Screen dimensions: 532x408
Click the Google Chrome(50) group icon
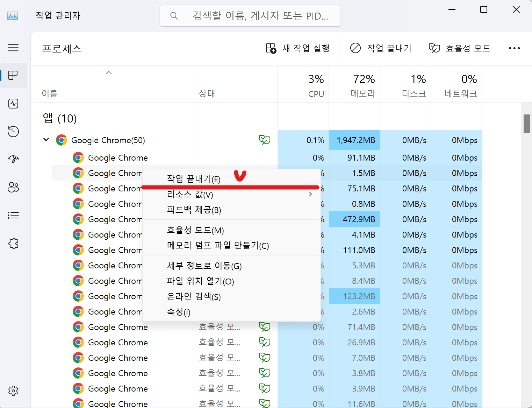click(x=62, y=140)
